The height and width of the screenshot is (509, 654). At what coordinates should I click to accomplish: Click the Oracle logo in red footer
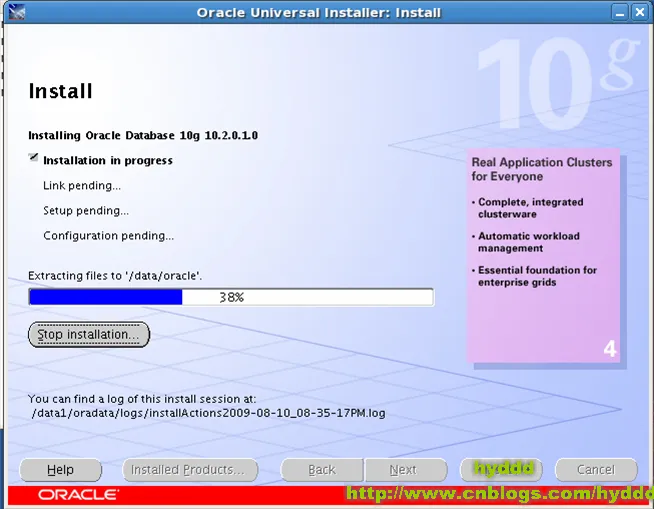(78, 495)
